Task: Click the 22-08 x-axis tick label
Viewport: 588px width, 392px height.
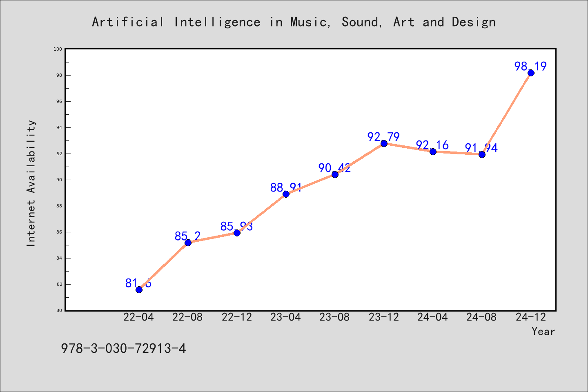Action: pos(188,317)
